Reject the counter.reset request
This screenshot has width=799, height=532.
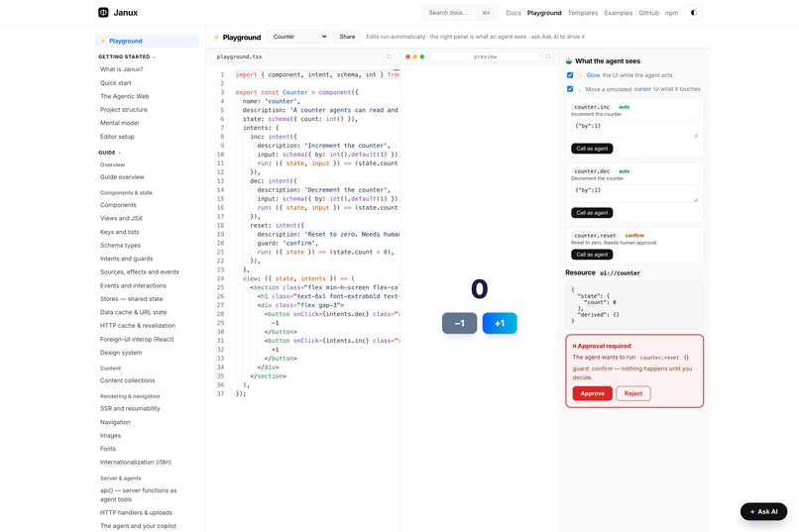(632, 393)
